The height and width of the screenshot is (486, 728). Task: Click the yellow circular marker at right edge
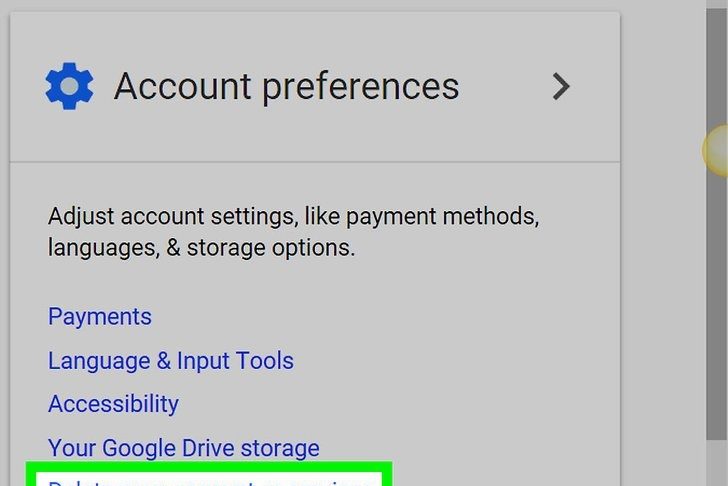tap(716, 150)
